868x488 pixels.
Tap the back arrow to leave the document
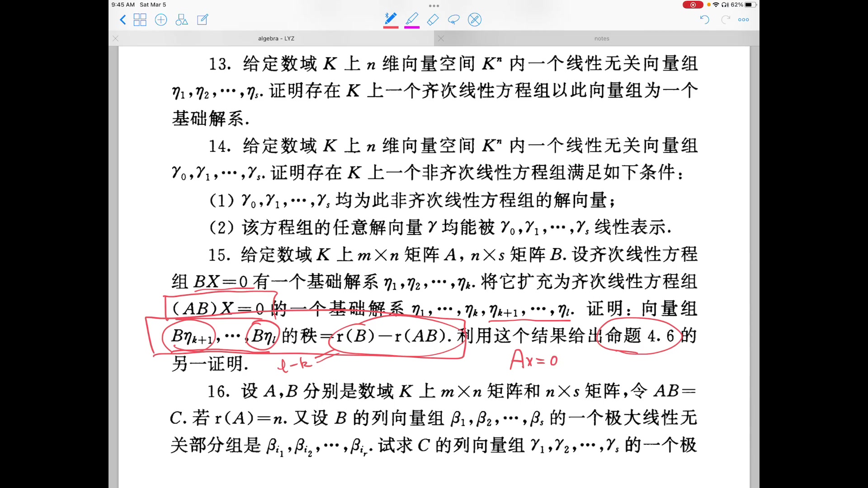click(123, 19)
